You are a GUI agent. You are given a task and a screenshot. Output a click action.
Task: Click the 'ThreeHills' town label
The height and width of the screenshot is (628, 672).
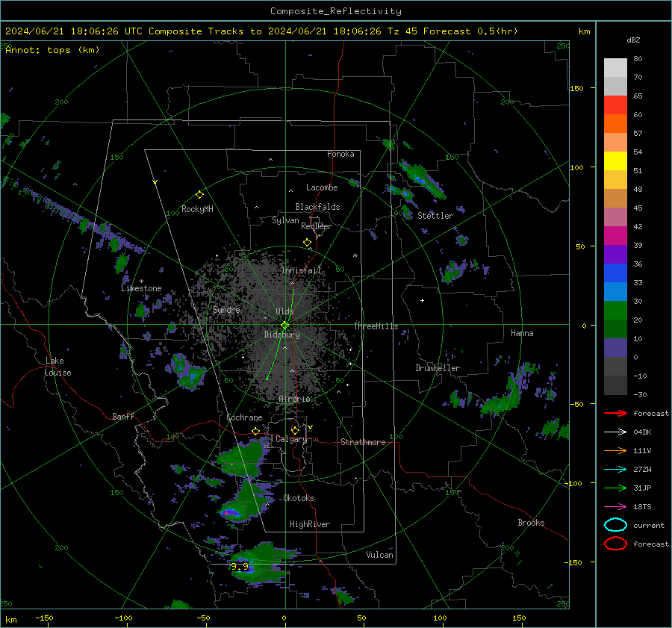point(376,326)
